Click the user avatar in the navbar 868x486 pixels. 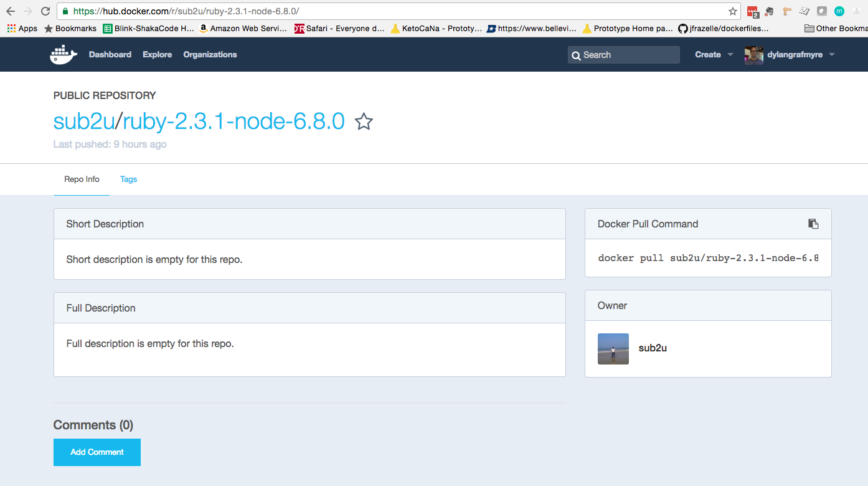click(x=753, y=55)
